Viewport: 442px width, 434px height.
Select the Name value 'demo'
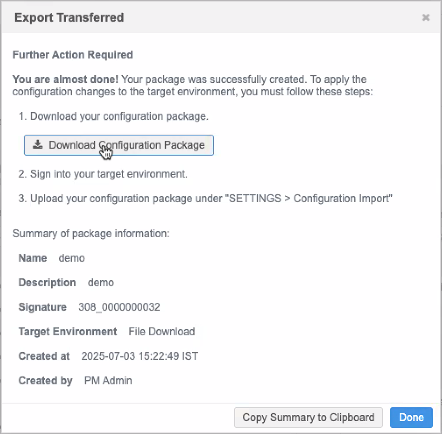point(72,258)
